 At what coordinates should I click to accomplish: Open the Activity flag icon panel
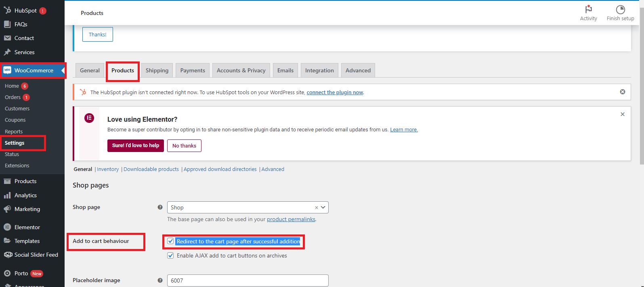click(589, 9)
